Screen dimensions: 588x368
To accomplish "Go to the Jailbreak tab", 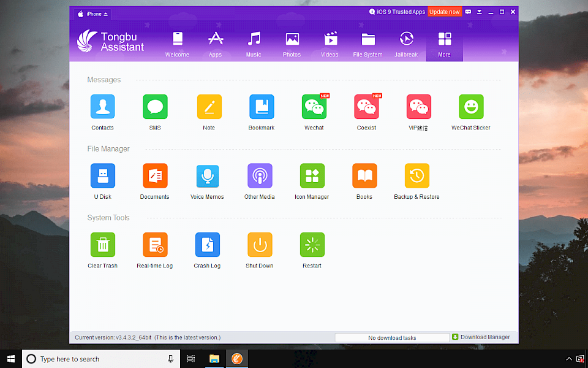I will [406, 44].
